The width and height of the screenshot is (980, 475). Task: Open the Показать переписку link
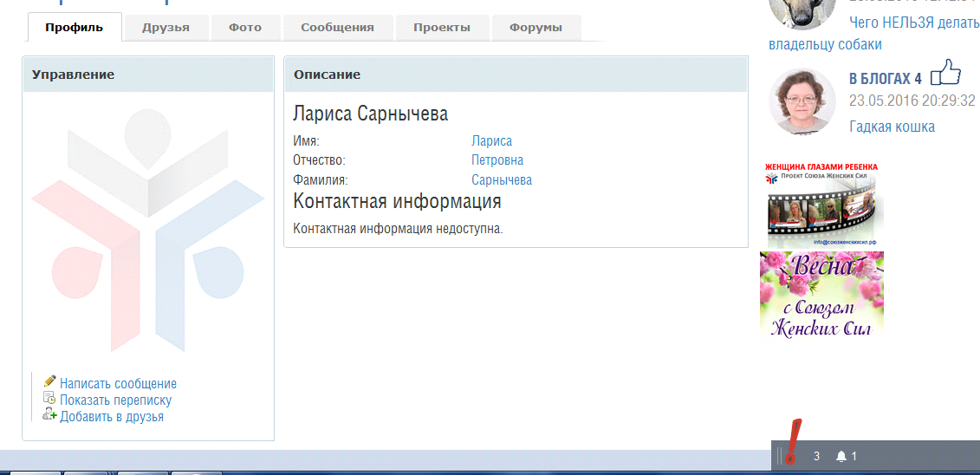tap(115, 400)
